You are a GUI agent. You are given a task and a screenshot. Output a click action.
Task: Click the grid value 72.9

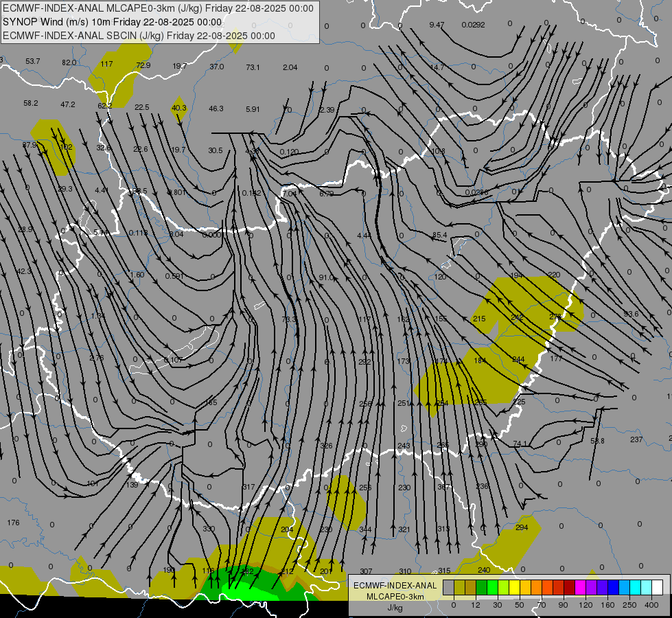tap(143, 65)
